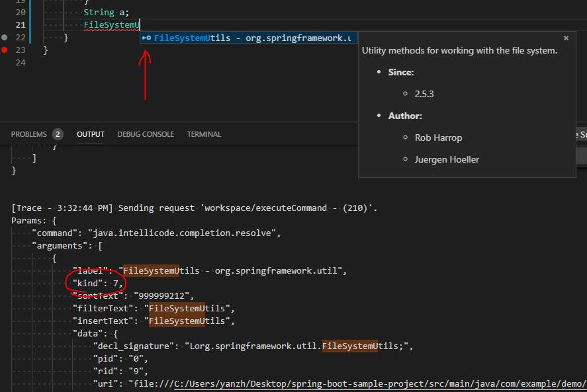The image size is (587, 392).
Task: Select the FileSystemUtils completion suggestion
Action: pyautogui.click(x=218, y=38)
